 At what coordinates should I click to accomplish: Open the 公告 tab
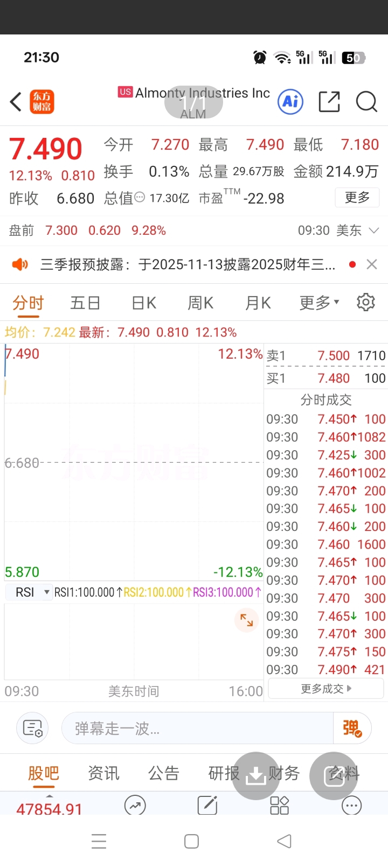click(164, 773)
